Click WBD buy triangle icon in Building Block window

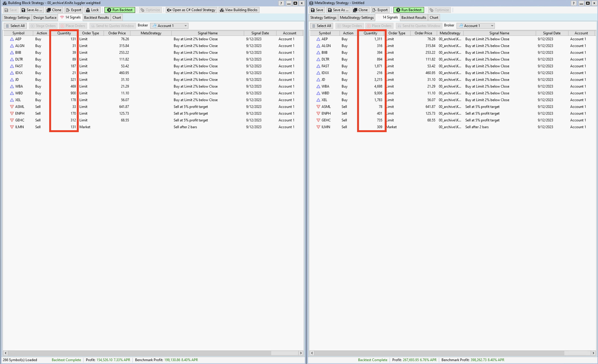pos(12,93)
